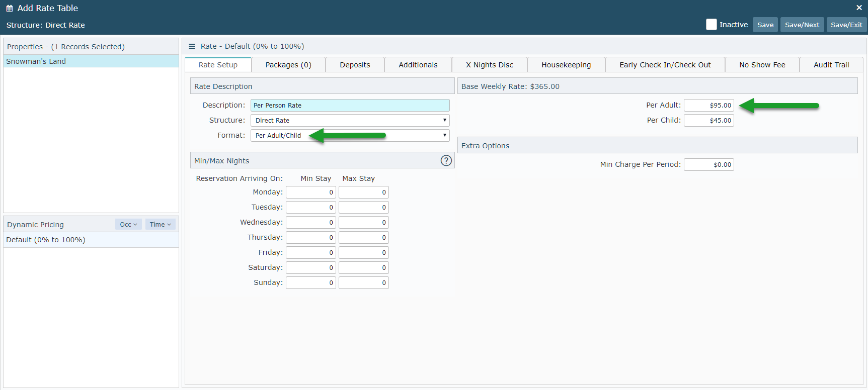Open the Format dropdown showing Per Adult/Child

point(350,135)
